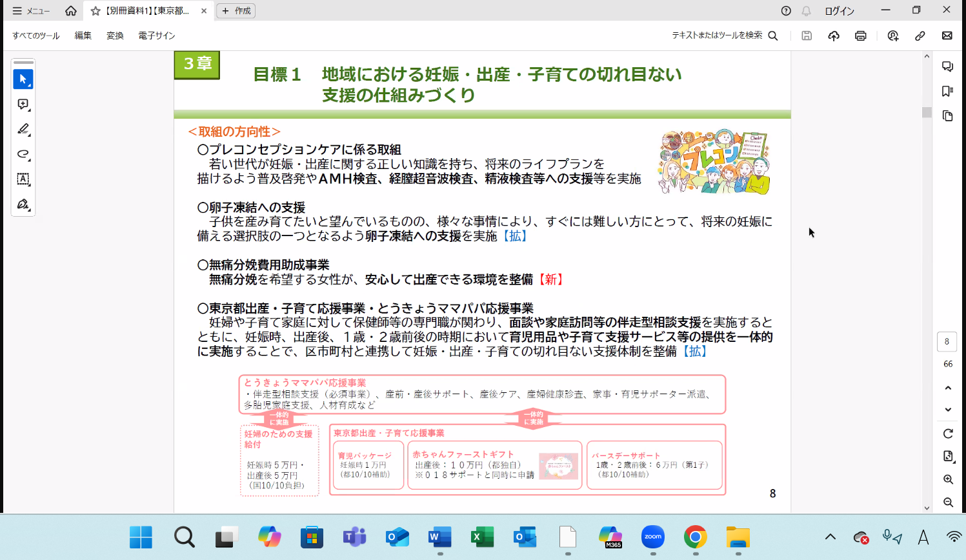Click the ○卵子凍結への支援 heading

coord(251,208)
